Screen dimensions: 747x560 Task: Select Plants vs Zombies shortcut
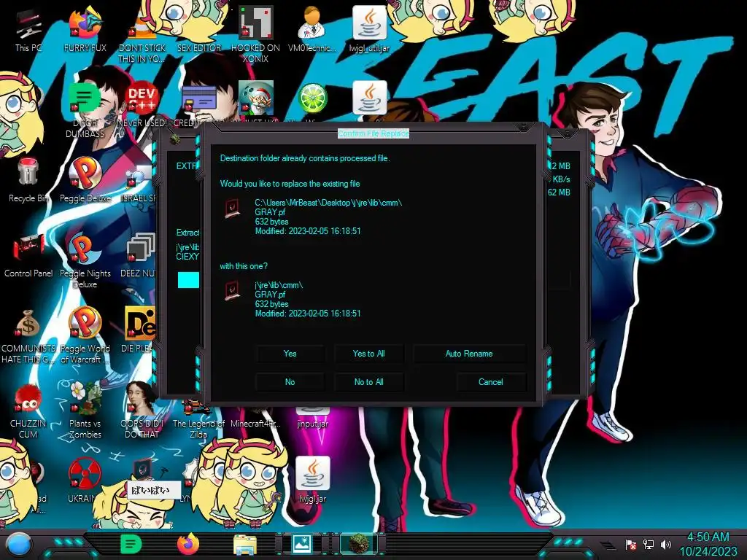(85, 411)
